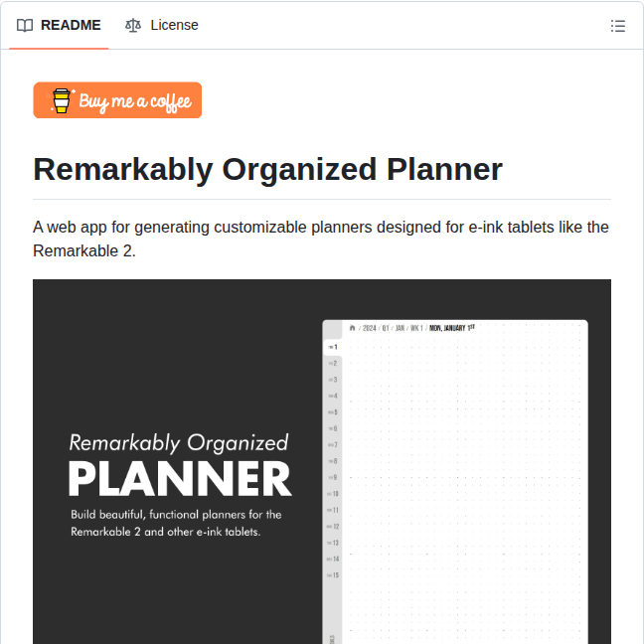Select day tab 5 in planner sidebar
Screen dimensions: 644x644
333,411
